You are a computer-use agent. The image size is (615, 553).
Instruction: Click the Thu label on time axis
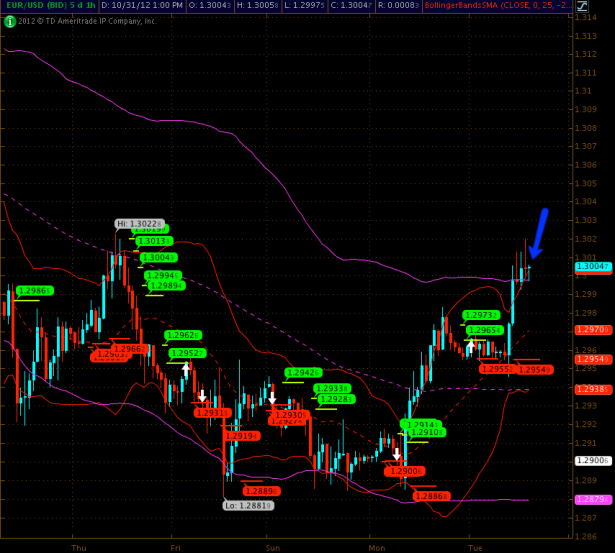coord(80,548)
